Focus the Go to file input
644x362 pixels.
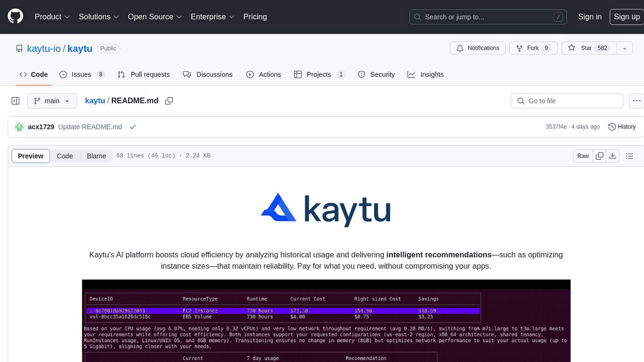click(x=567, y=101)
